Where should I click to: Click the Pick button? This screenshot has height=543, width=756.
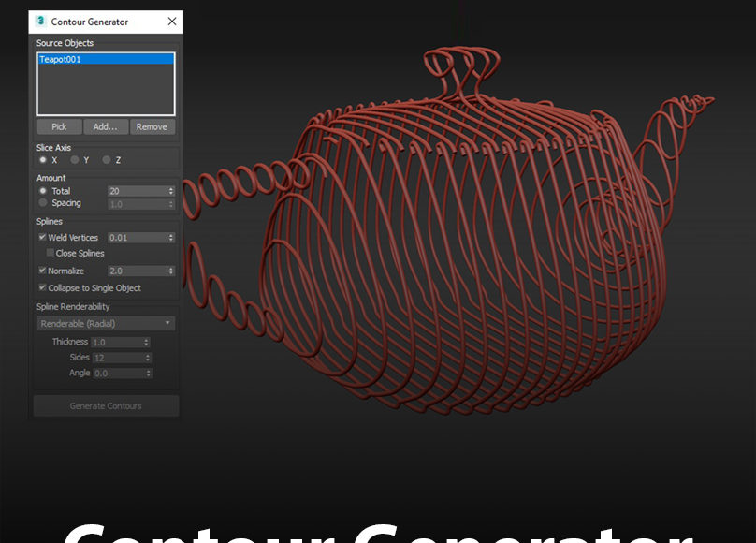tap(59, 127)
